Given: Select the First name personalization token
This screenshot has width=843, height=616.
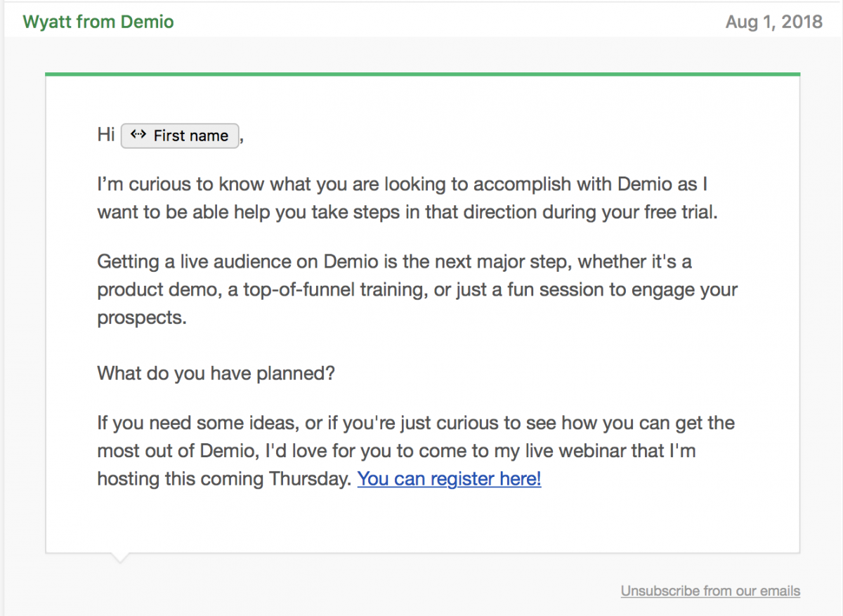Looking at the screenshot, I should tap(180, 135).
